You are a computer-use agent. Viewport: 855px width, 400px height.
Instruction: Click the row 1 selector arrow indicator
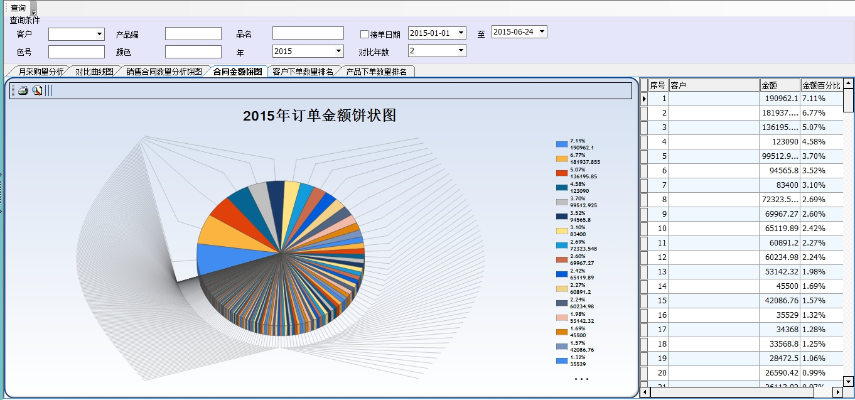[x=645, y=99]
